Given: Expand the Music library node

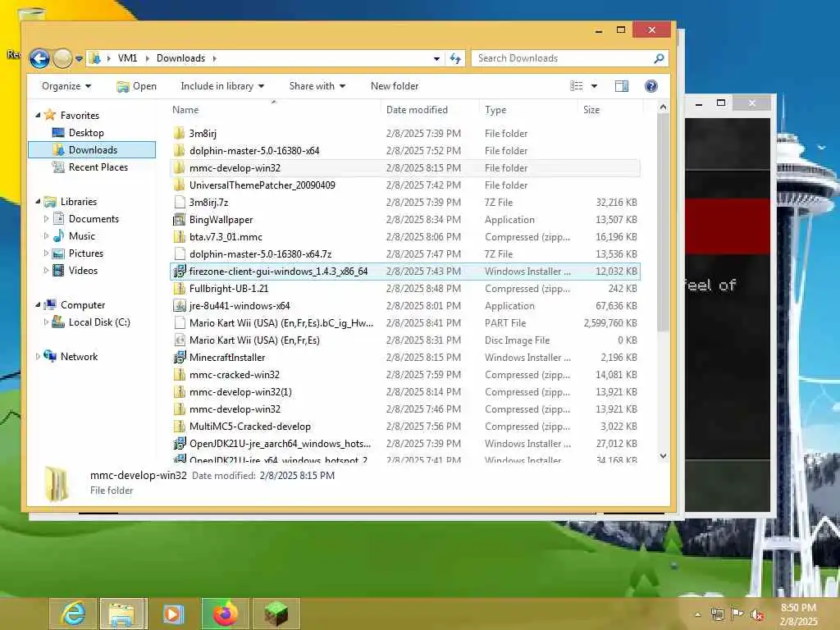Looking at the screenshot, I should click(x=46, y=236).
